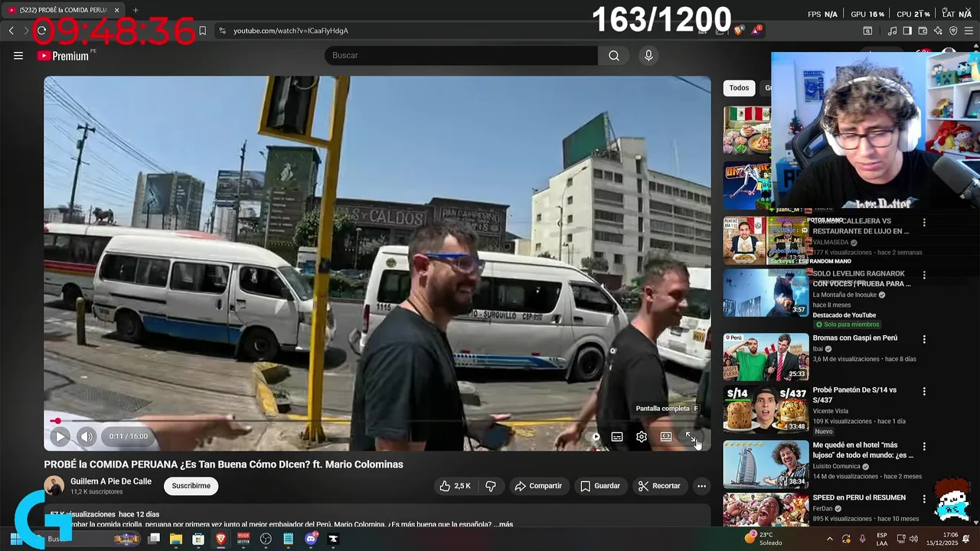This screenshot has width=980, height=551.
Task: Bookmark this page with the bookmark icon
Action: (202, 31)
